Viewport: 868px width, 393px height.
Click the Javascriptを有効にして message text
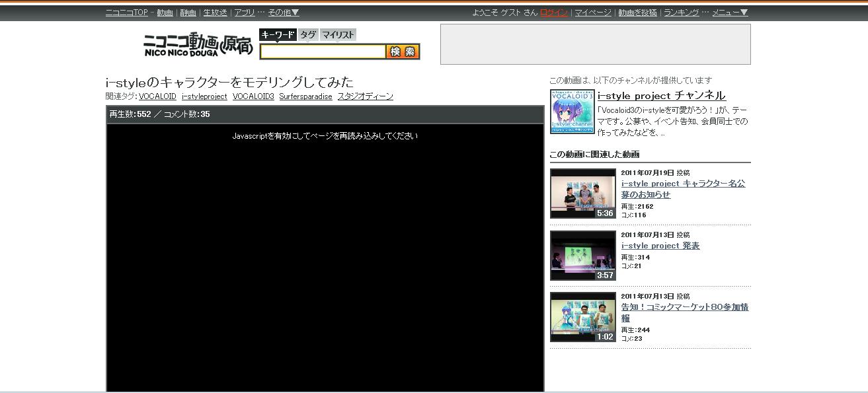click(325, 136)
